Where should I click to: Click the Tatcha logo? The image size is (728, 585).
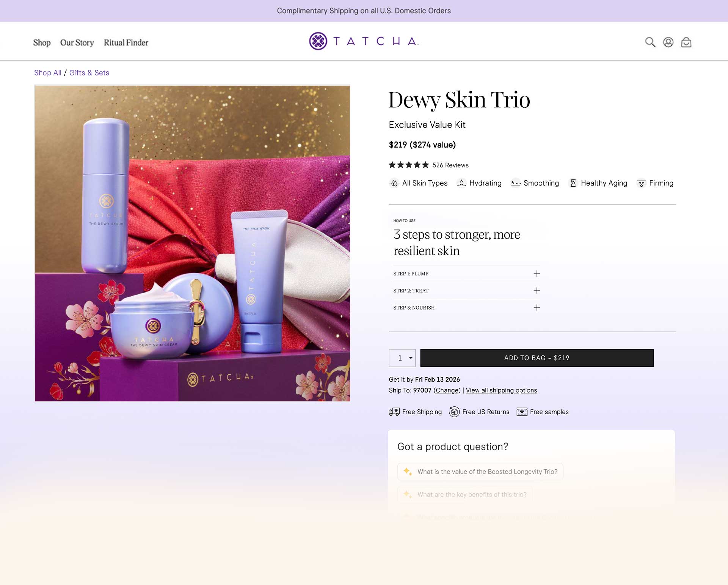[x=364, y=41]
